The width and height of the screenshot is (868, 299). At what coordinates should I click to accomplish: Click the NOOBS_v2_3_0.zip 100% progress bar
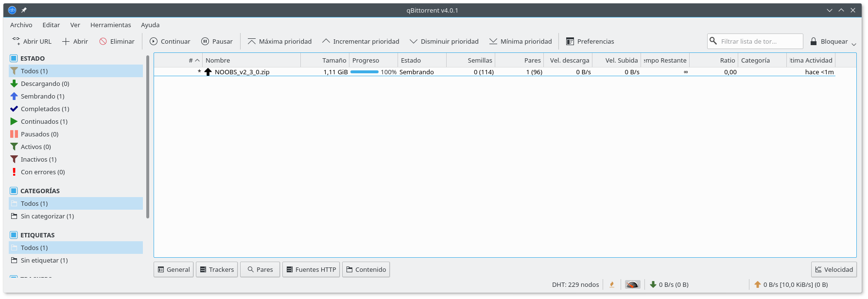(365, 72)
